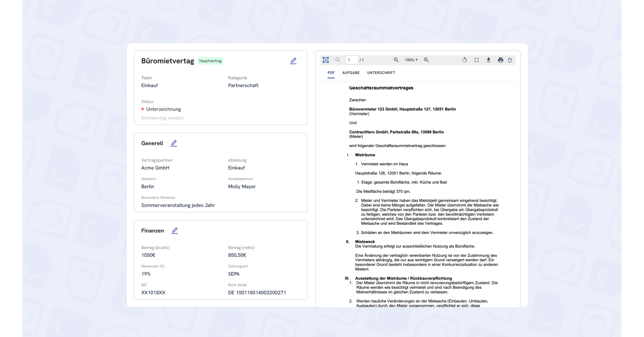Click the Erinnerung senden link

163,118
